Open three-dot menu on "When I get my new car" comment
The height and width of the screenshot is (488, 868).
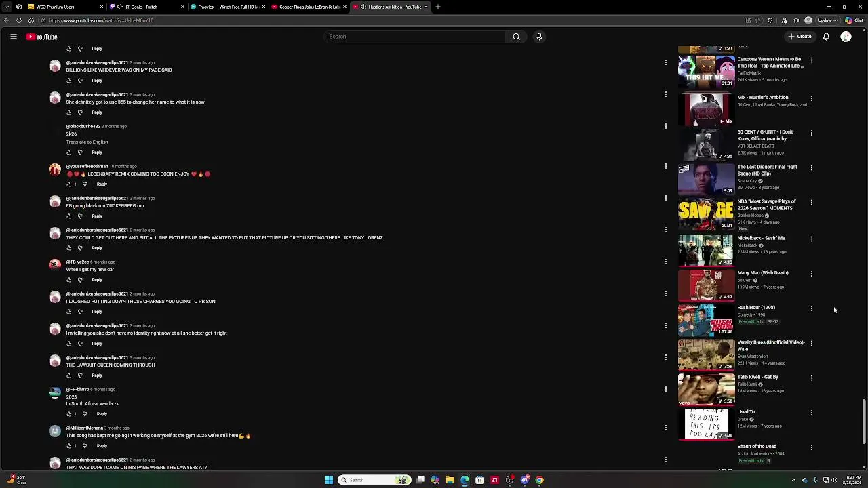pyautogui.click(x=665, y=262)
